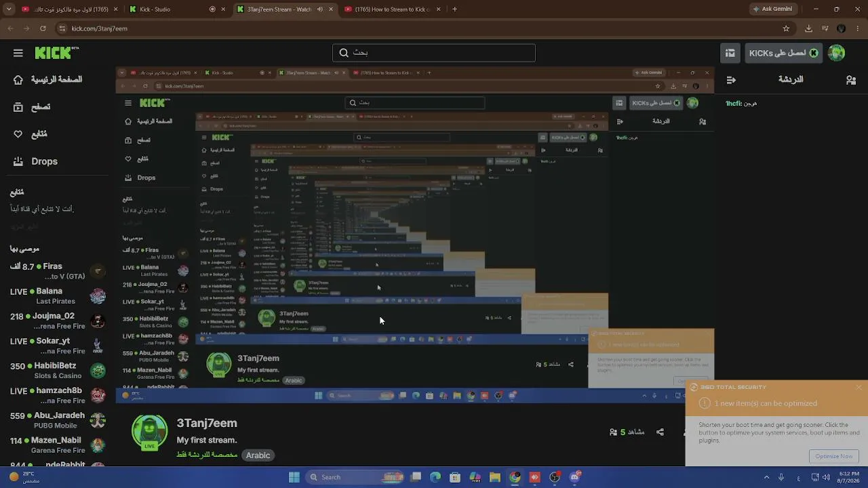Open Microsoft Edge from the taskbar
The height and width of the screenshot is (488, 868).
[x=435, y=477]
